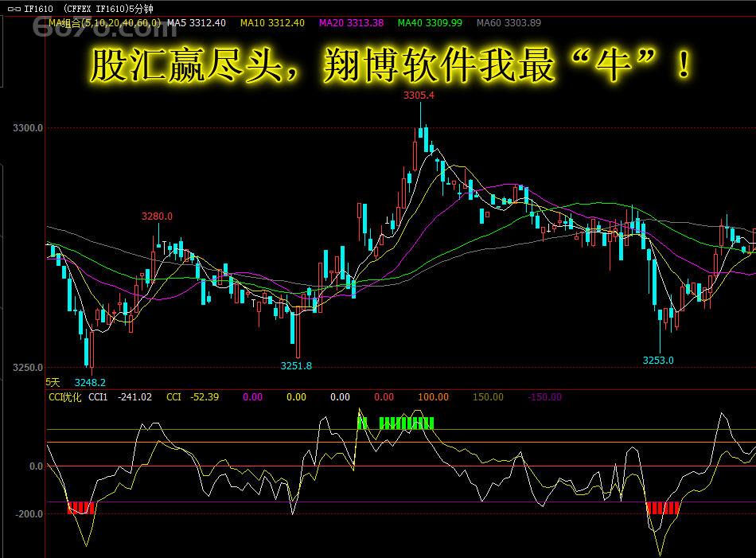Screen dimensions: 756x558
Task: Click the CCI优化 indicator name
Action: 65,397
